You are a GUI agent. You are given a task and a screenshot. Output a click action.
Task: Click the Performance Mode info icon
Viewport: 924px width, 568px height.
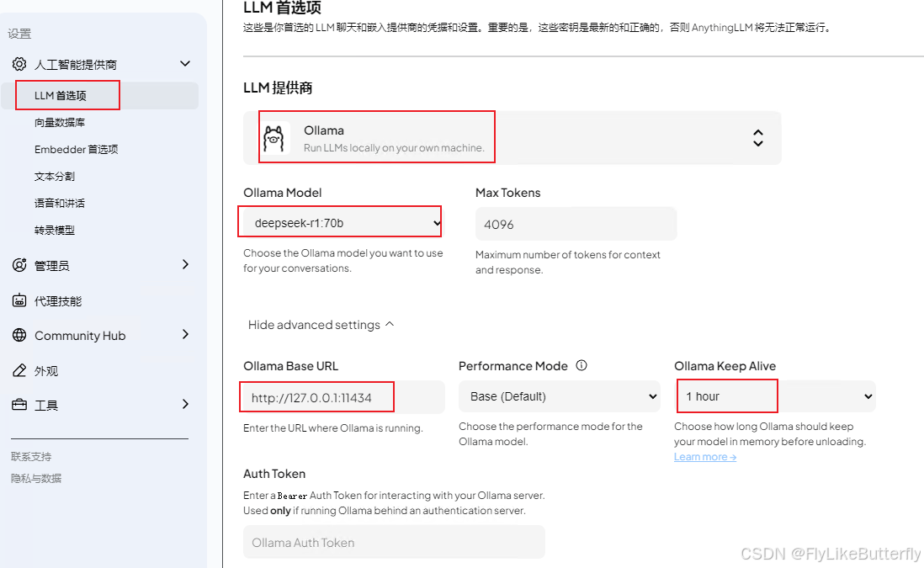pyautogui.click(x=581, y=365)
